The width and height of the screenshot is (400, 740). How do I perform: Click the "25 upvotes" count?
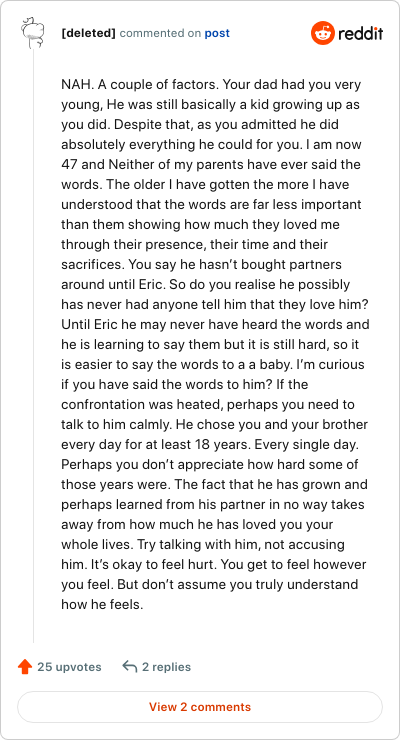point(69,667)
